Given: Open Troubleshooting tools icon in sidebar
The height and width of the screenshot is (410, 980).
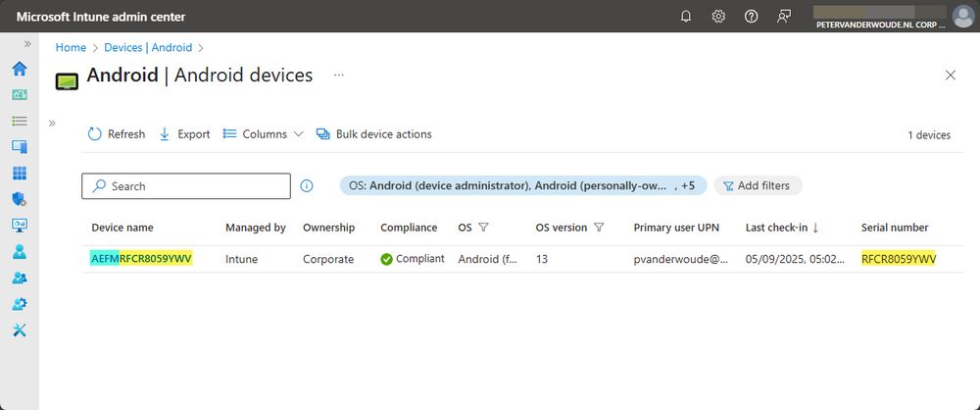Looking at the screenshot, I should [x=20, y=331].
